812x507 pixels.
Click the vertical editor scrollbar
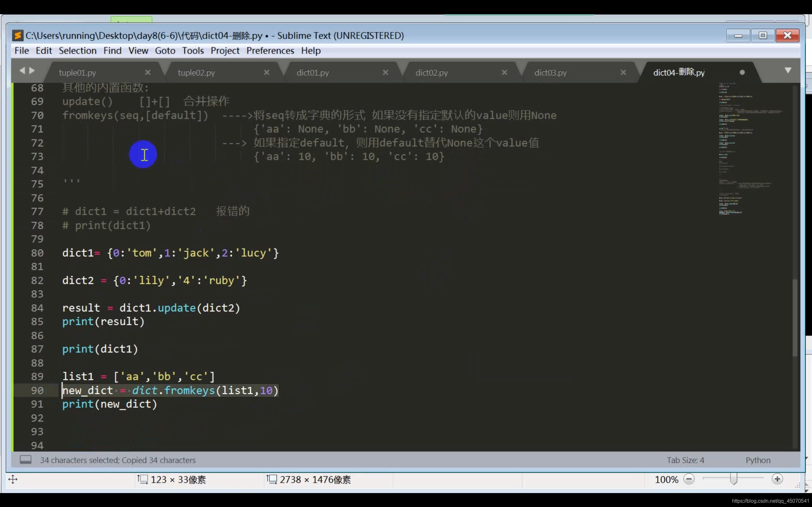click(795, 317)
